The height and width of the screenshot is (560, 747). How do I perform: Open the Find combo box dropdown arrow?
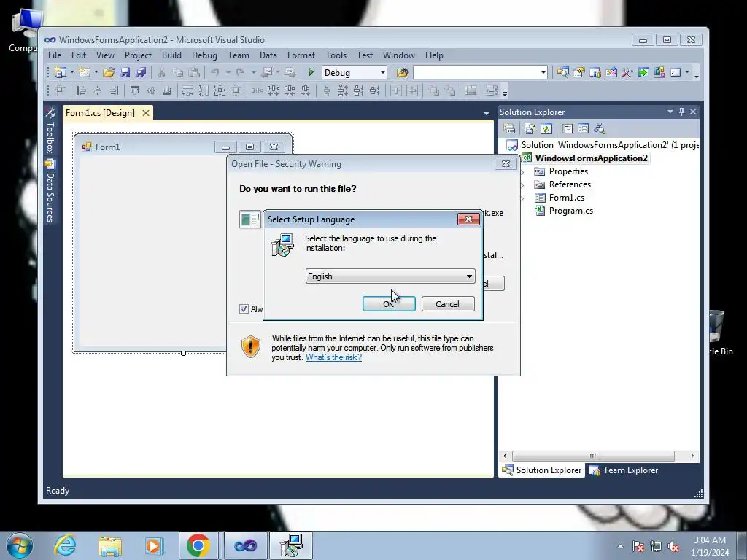[543, 72]
